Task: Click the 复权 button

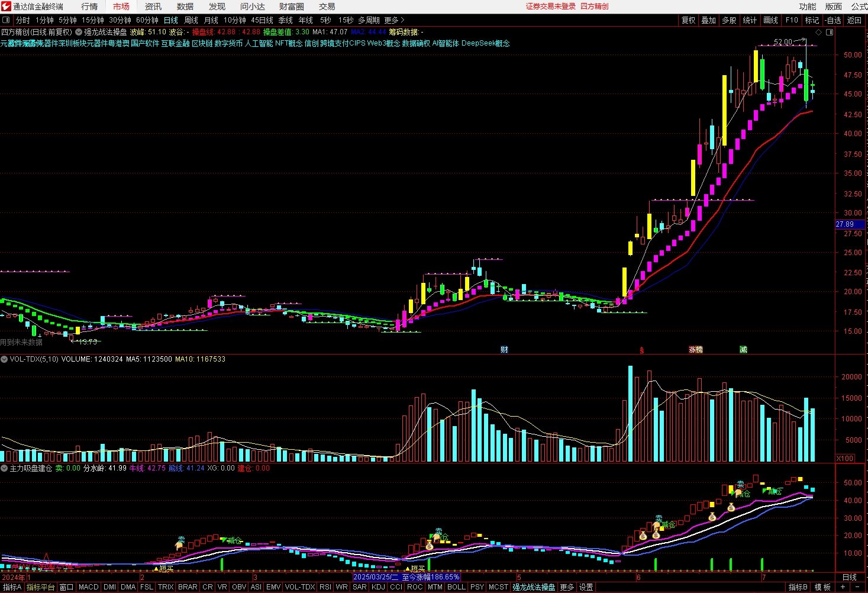Action: 689,20
